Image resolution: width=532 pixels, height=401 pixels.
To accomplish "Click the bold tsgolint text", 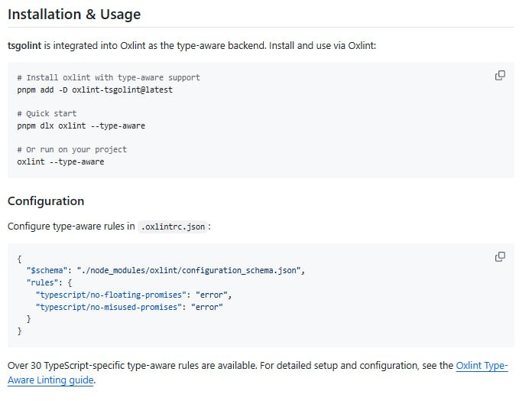I will coord(24,46).
